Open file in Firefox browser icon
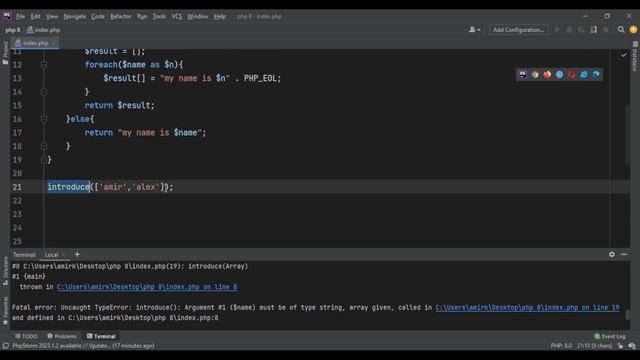 547,74
